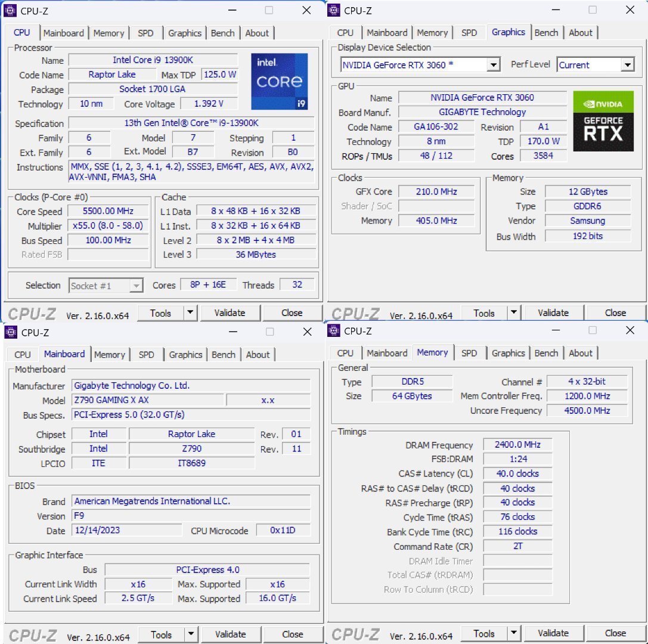Switch to the Mainboard tab in the CPU tab window
Screen dimensions: 648x644
tap(63, 33)
